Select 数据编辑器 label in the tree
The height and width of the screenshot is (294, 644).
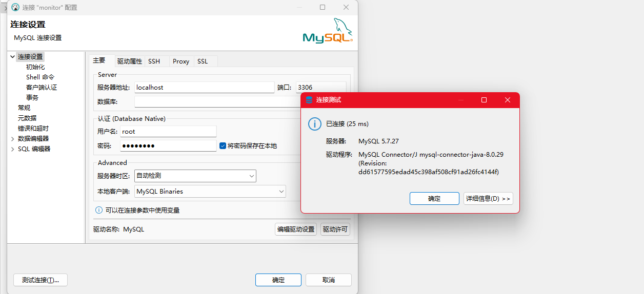pyautogui.click(x=33, y=139)
